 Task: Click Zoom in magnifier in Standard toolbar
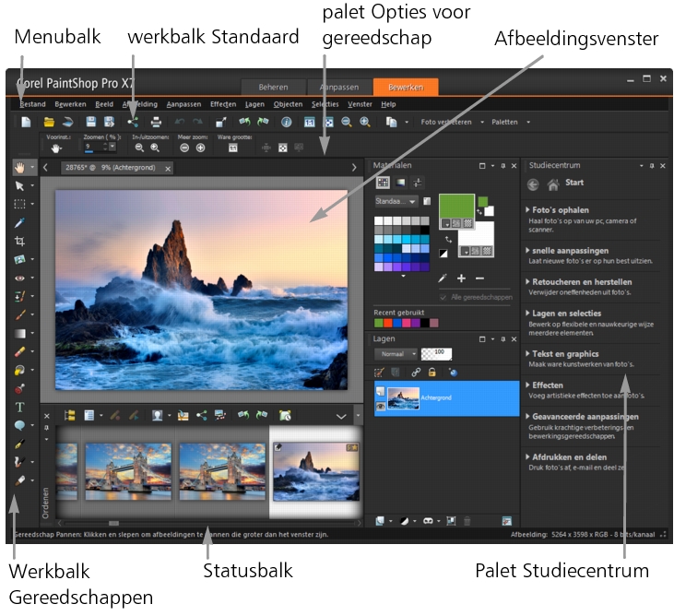coord(365,122)
